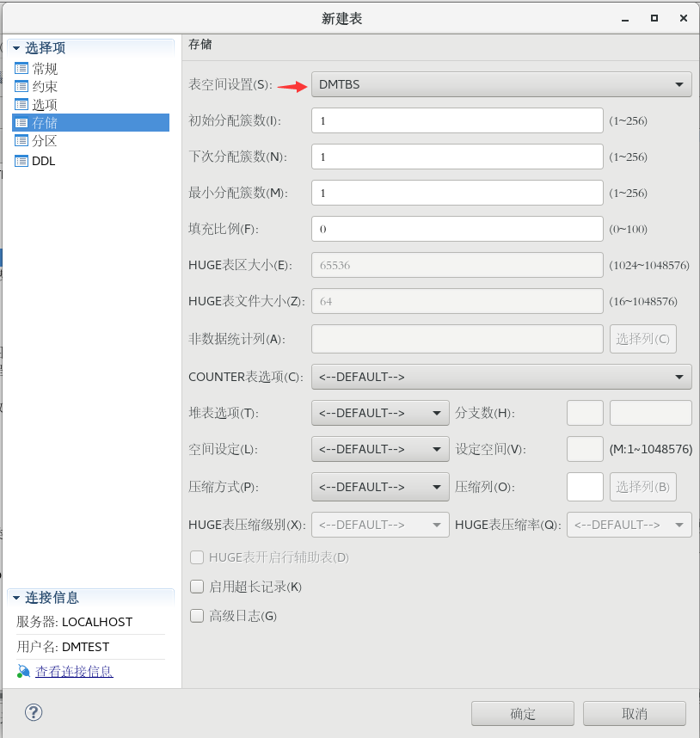Image resolution: width=700 pixels, height=738 pixels.
Task: Click 用户名: DMTEST text
Action: click(x=63, y=647)
